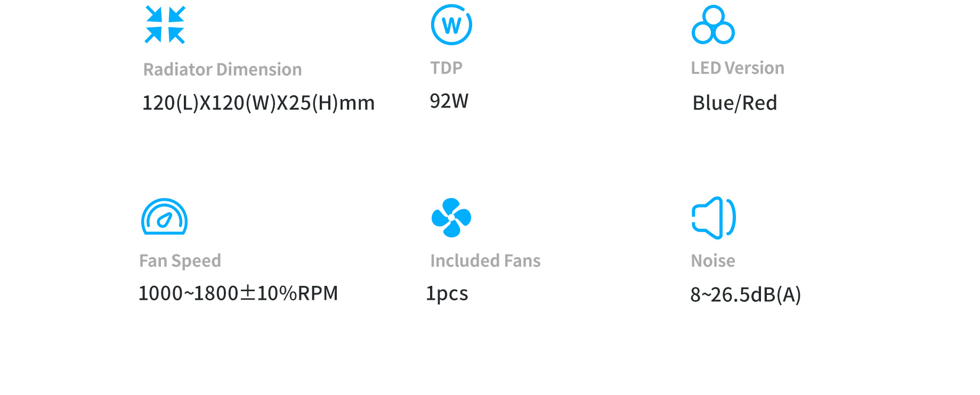This screenshot has width=980, height=395.
Task: Select the LED Version label
Action: tap(738, 68)
